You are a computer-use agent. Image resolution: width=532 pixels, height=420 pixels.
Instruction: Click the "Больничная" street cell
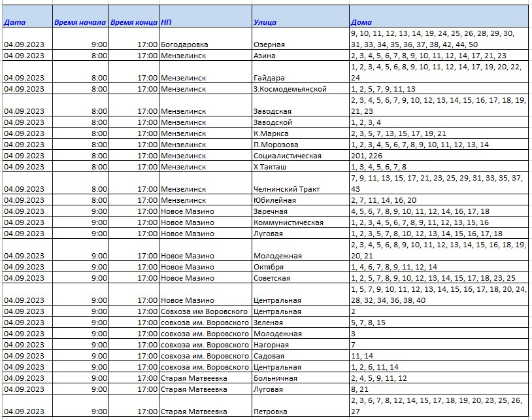pos(275,378)
